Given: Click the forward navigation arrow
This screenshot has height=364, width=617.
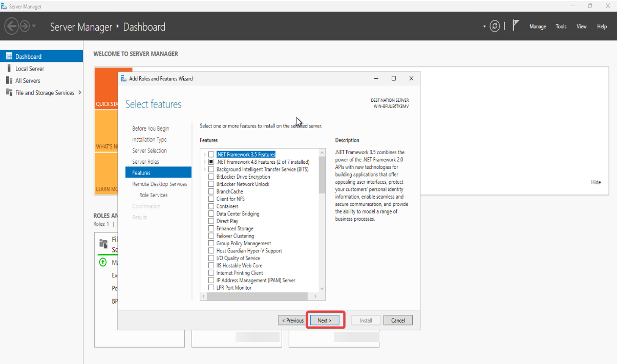Looking at the screenshot, I should click(x=25, y=27).
